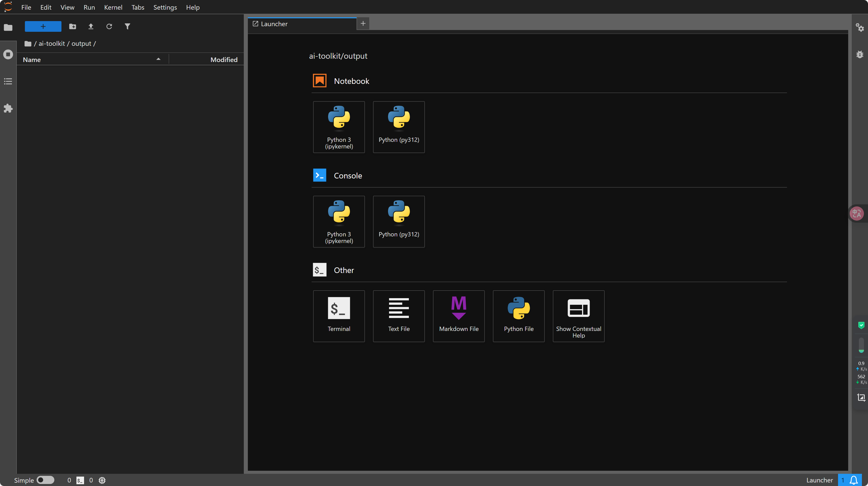This screenshot has height=486, width=868.
Task: Create a new Markdown File
Action: [459, 316]
